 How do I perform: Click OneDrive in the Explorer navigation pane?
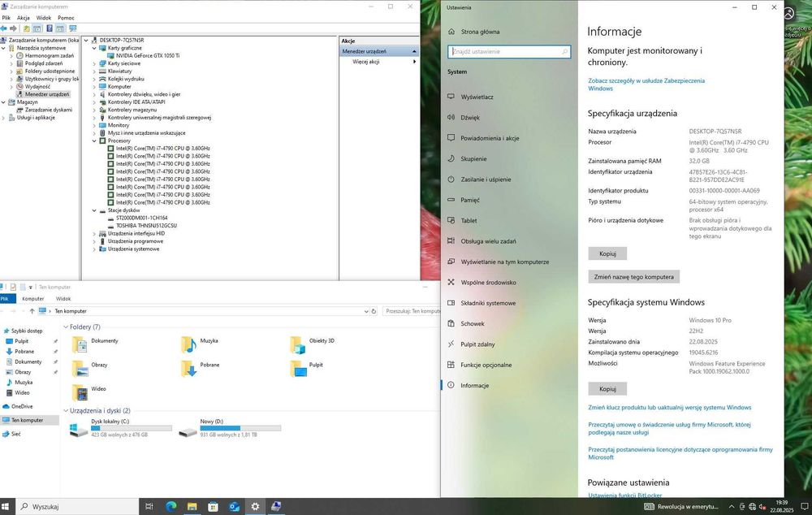(x=22, y=407)
